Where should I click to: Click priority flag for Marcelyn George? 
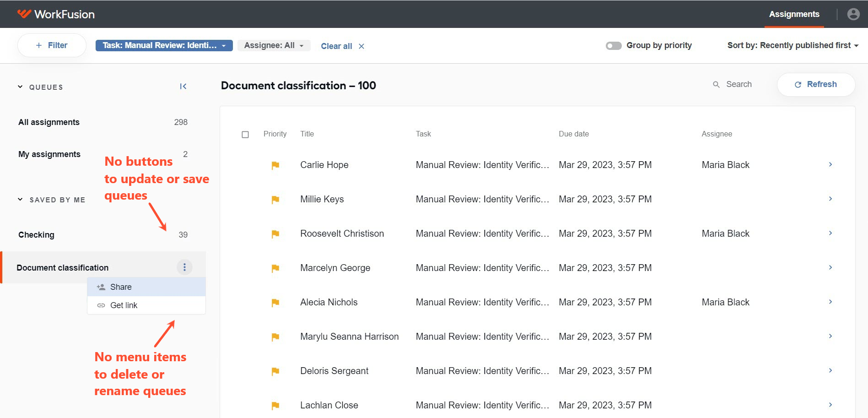(x=275, y=268)
